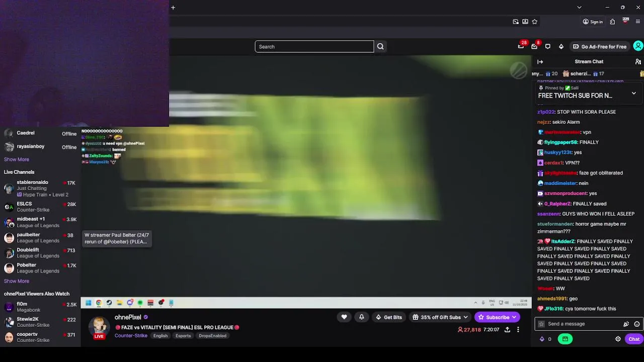Click the notification bell for ohnePixel
The width and height of the screenshot is (644, 362).
pos(361,317)
